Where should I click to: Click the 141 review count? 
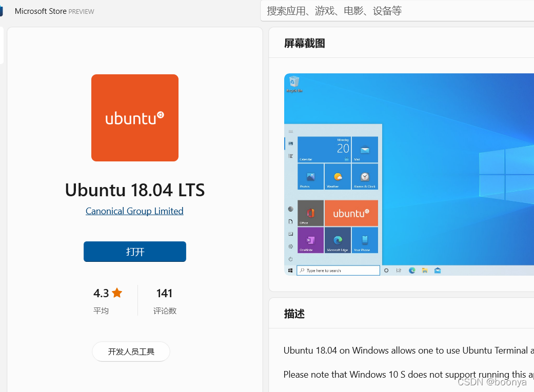pyautogui.click(x=165, y=293)
